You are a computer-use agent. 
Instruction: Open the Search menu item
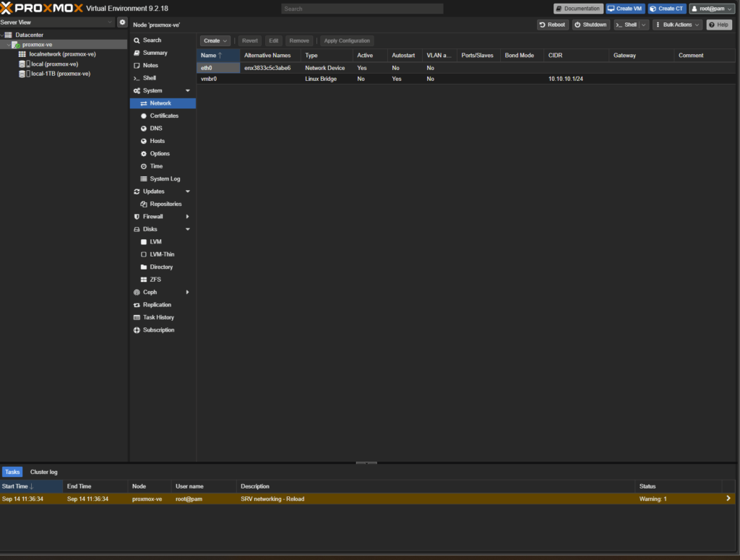click(x=163, y=40)
